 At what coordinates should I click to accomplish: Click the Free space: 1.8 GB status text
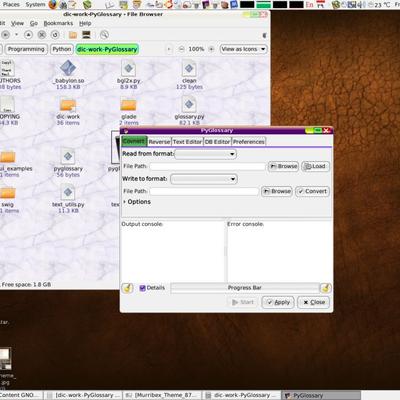(26, 285)
